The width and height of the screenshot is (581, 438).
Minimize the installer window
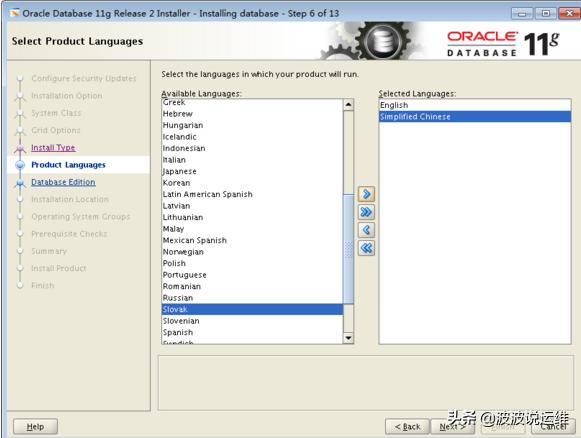pos(522,14)
